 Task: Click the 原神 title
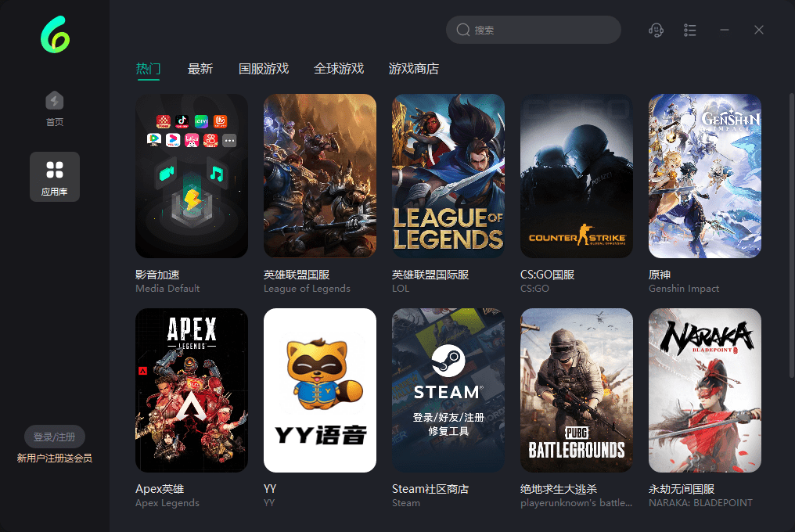pos(660,275)
